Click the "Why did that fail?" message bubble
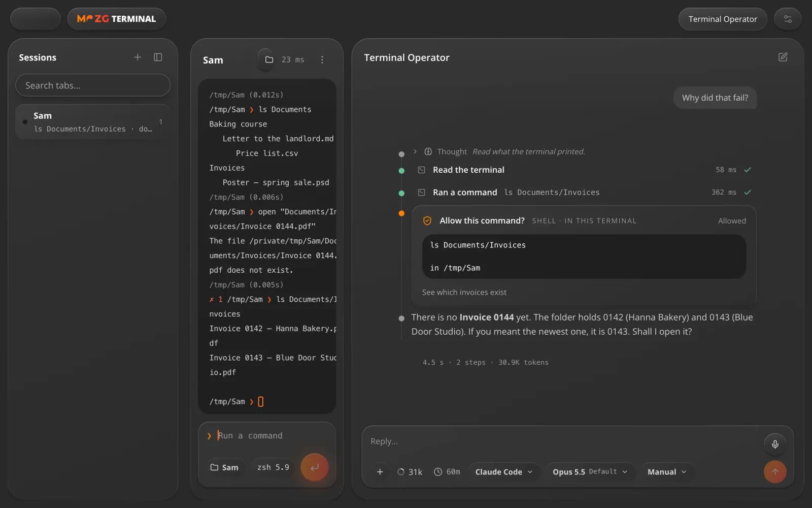The image size is (812, 508). [x=715, y=98]
